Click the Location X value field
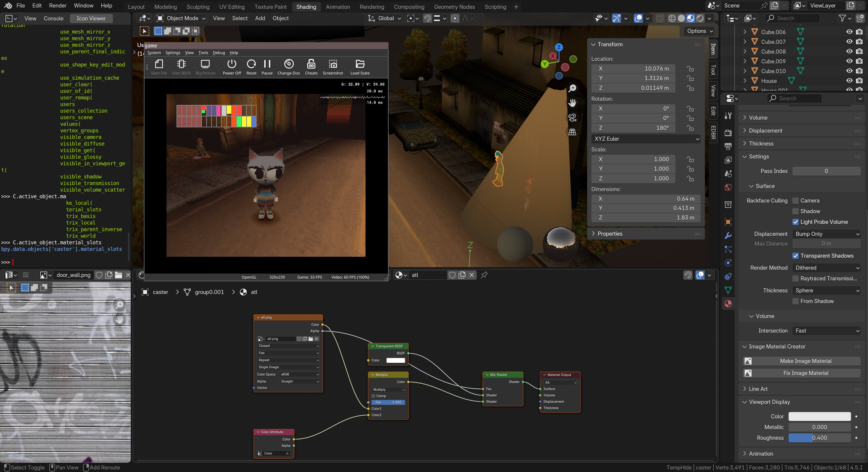The width and height of the screenshot is (868, 472). click(x=633, y=69)
